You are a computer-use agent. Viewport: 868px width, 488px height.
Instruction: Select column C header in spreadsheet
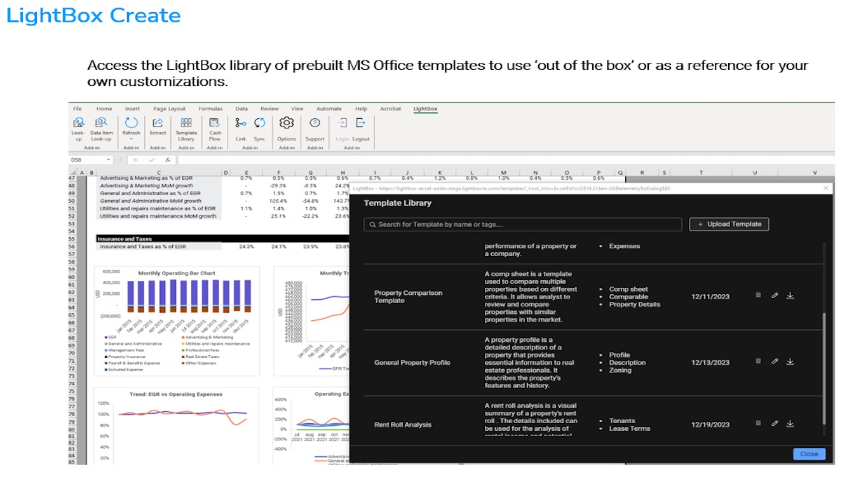coord(159,172)
